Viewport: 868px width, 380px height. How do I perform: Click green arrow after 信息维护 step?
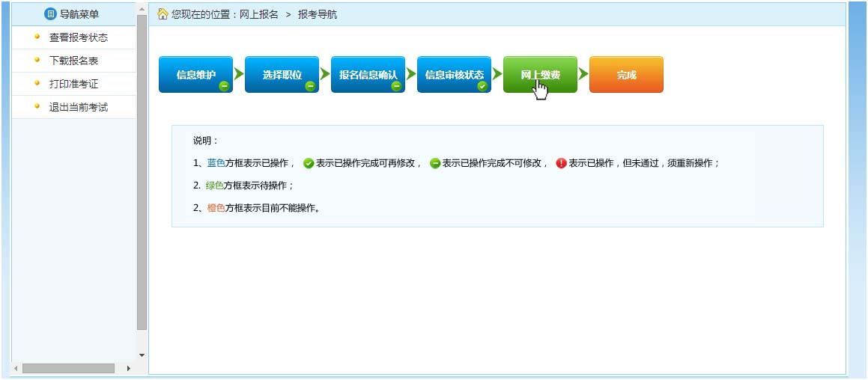point(239,74)
